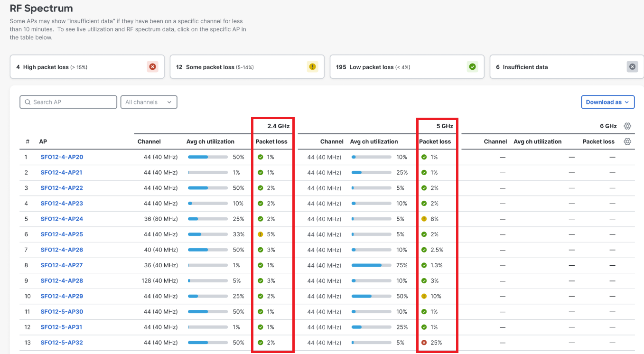
Task: Click the yellow icon on Some packet loss card
Action: (x=312, y=66)
